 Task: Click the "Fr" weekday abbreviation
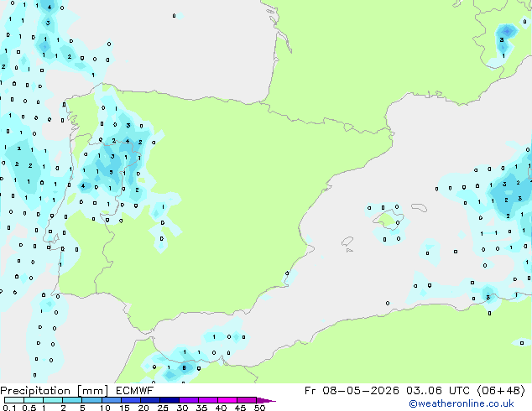310,391
